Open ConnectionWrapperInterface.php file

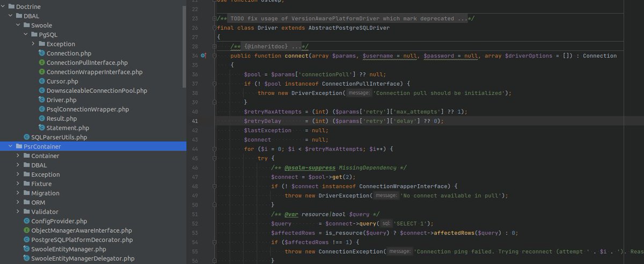point(94,72)
